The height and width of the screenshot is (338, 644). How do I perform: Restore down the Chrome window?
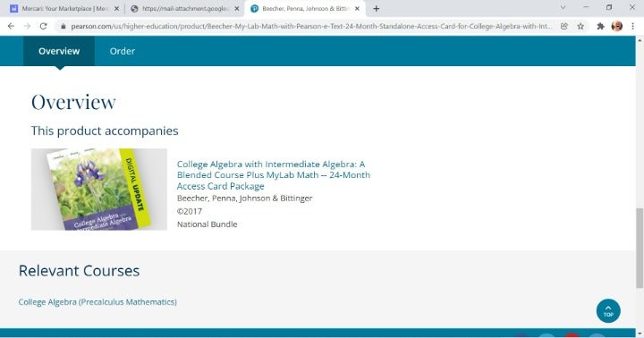tap(609, 7)
